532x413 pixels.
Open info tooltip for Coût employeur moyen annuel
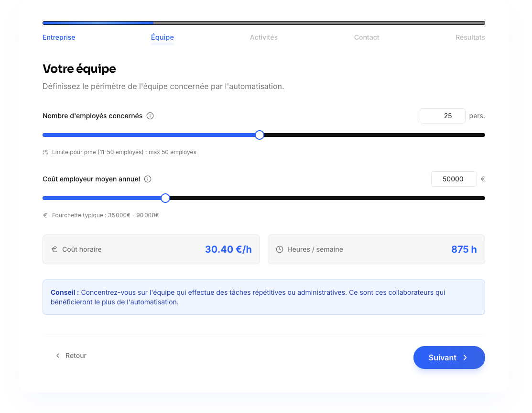148,179
